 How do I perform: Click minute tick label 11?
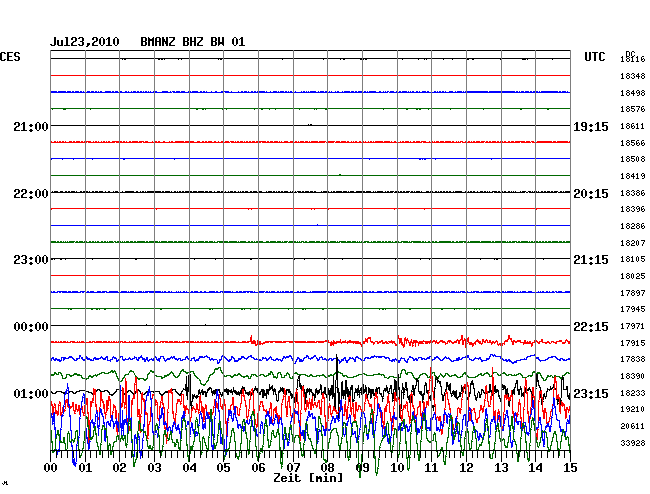[x=432, y=468]
